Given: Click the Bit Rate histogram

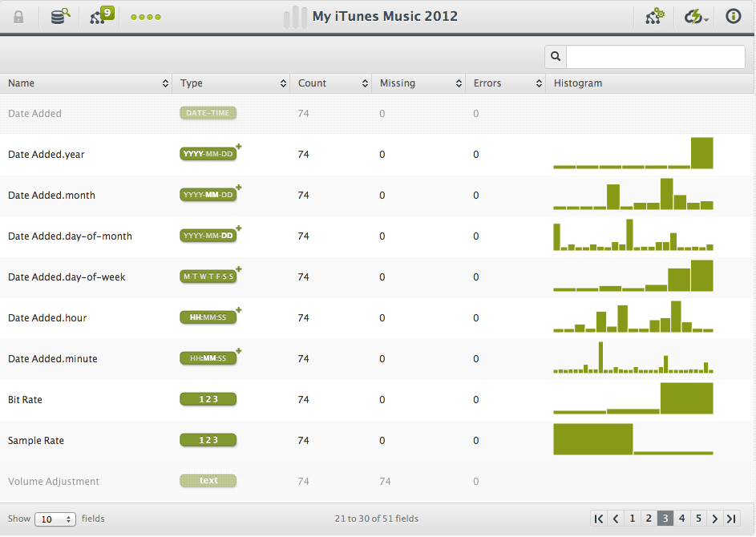Looking at the screenshot, I should click(x=633, y=398).
